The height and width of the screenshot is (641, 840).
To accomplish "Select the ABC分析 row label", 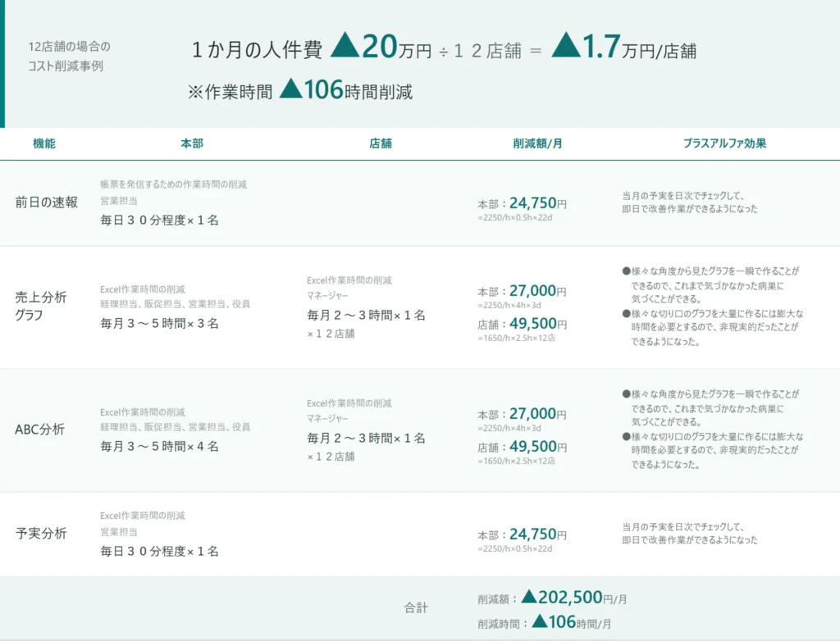I will tap(39, 430).
